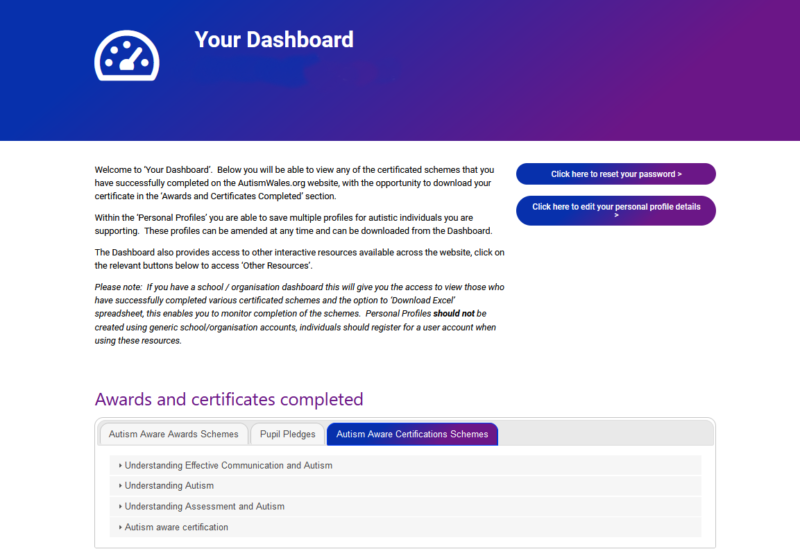The image size is (800, 556).
Task: Click Awards and certificates completed heading
Action: 229,399
